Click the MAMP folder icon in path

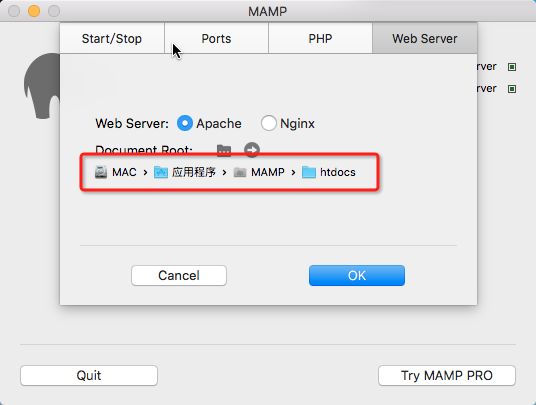coord(240,172)
